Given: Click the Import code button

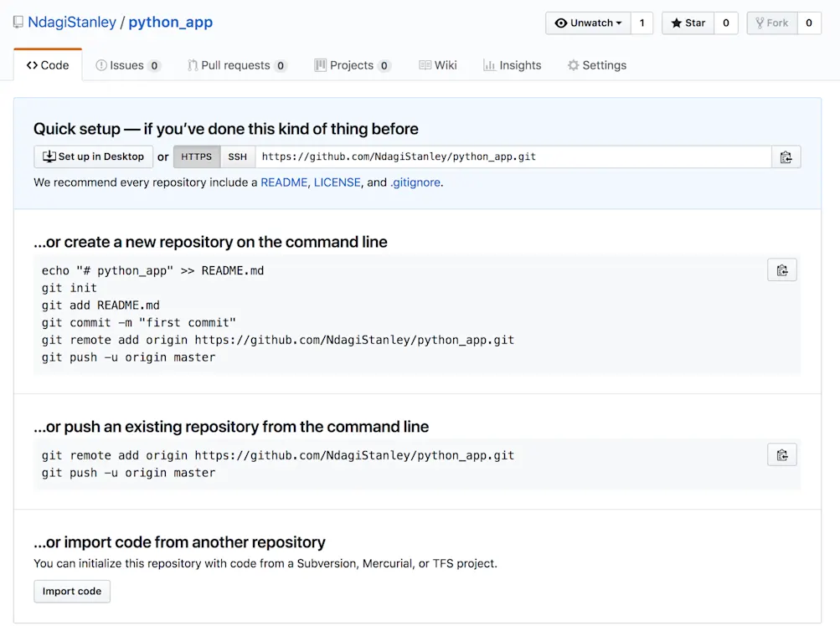Looking at the screenshot, I should point(72,591).
